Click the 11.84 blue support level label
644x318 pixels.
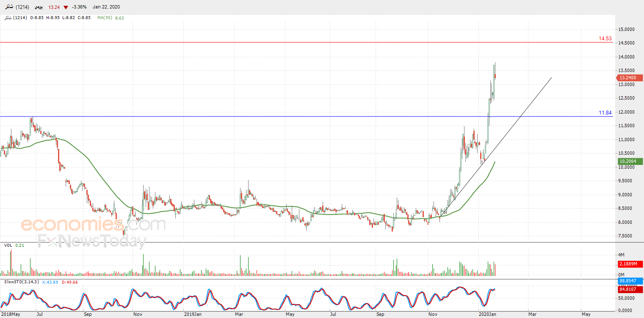(x=605, y=112)
